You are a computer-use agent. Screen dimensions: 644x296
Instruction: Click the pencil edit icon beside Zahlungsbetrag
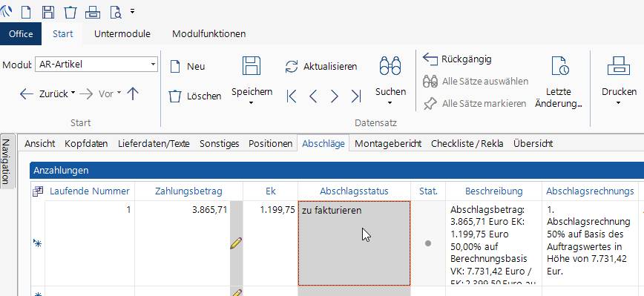[x=236, y=243]
